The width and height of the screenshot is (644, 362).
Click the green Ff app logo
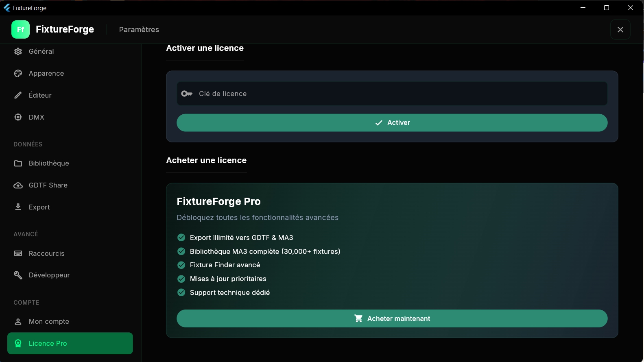20,29
